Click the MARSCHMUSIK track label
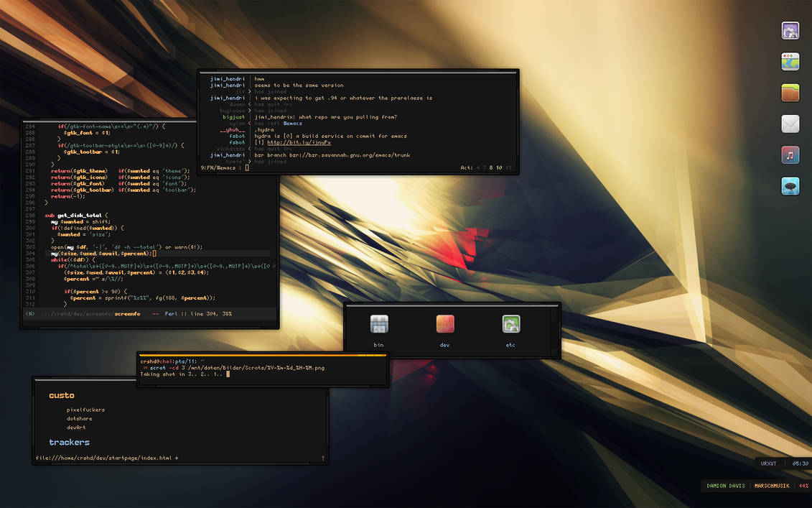This screenshot has height=508, width=812. point(772,486)
